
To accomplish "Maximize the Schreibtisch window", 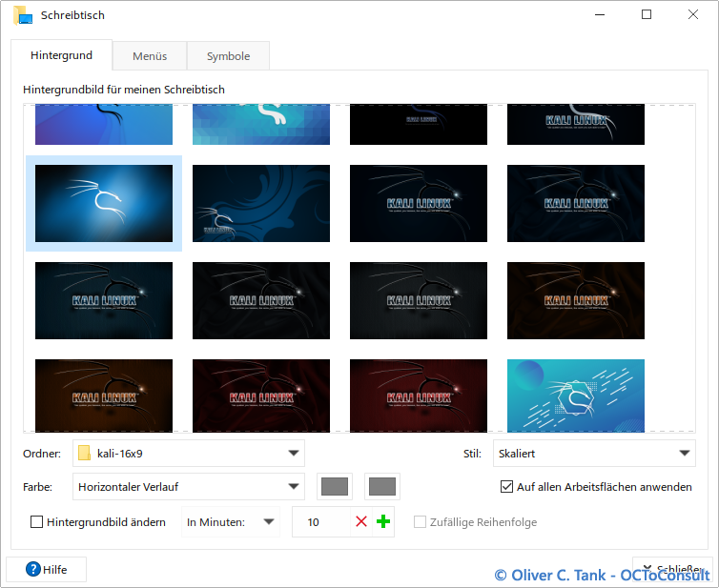I will coord(647,14).
